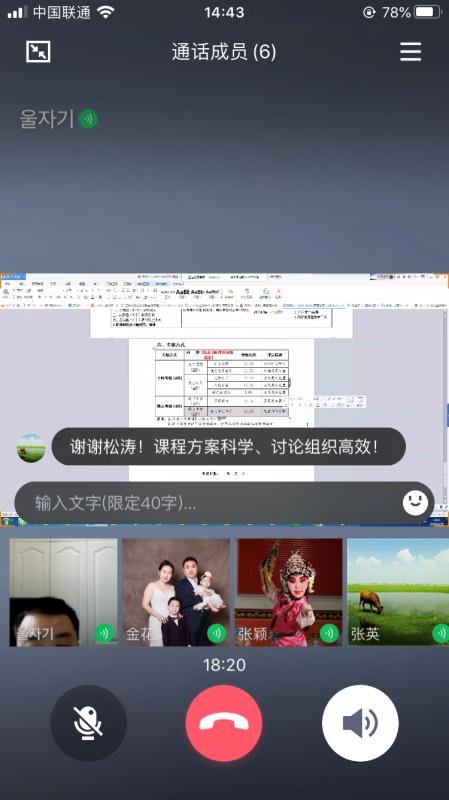Select 张颖's opera costume thumbnail
Viewport: 449px width, 800px height.
[289, 592]
